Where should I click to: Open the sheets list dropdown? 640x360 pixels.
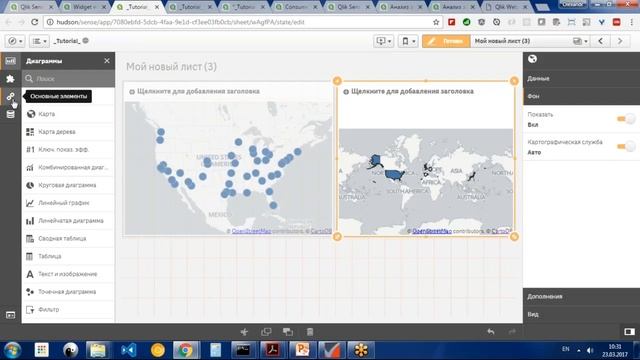580,41
